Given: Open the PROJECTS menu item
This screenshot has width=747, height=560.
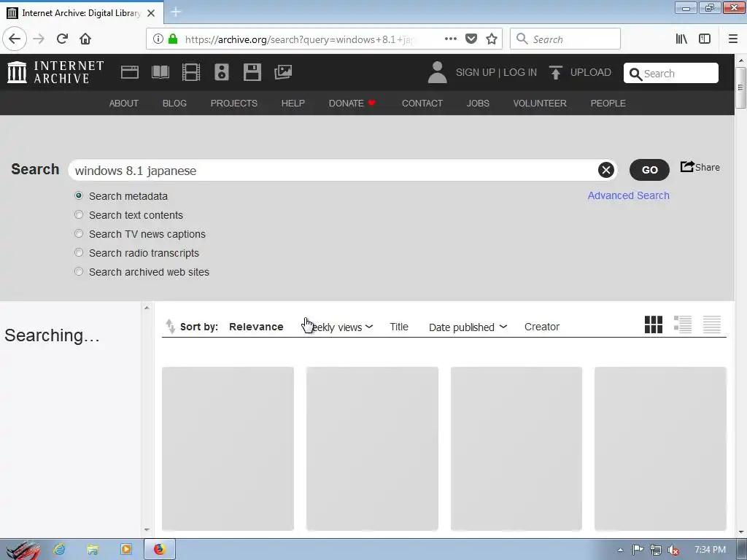Looking at the screenshot, I should point(234,104).
